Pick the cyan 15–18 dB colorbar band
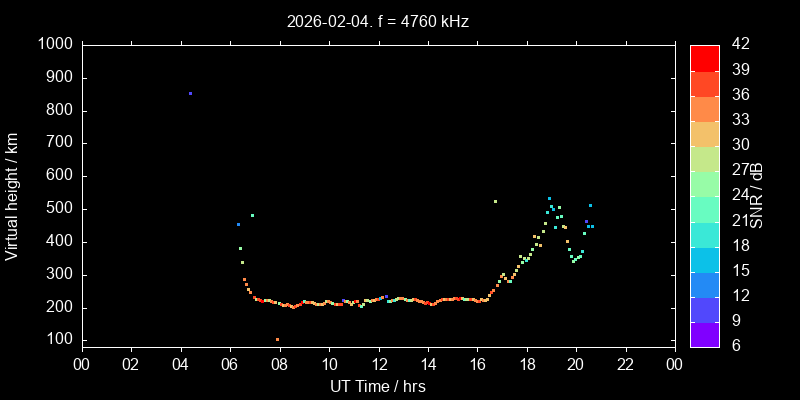 (705, 259)
